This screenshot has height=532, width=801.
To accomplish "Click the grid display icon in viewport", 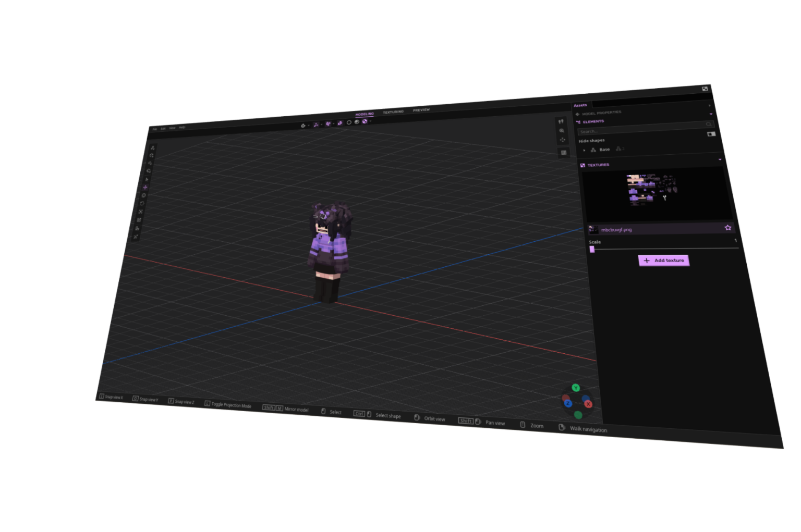I will pyautogui.click(x=563, y=153).
